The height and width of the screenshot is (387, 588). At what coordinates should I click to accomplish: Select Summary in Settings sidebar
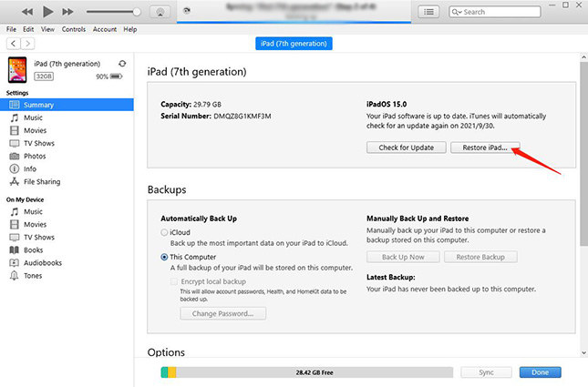point(67,105)
